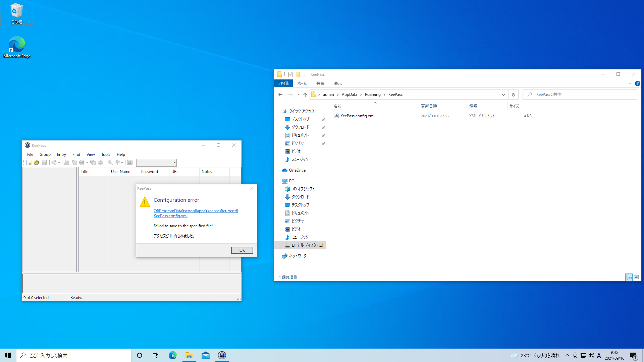Search entries with the Find icon

[110, 163]
